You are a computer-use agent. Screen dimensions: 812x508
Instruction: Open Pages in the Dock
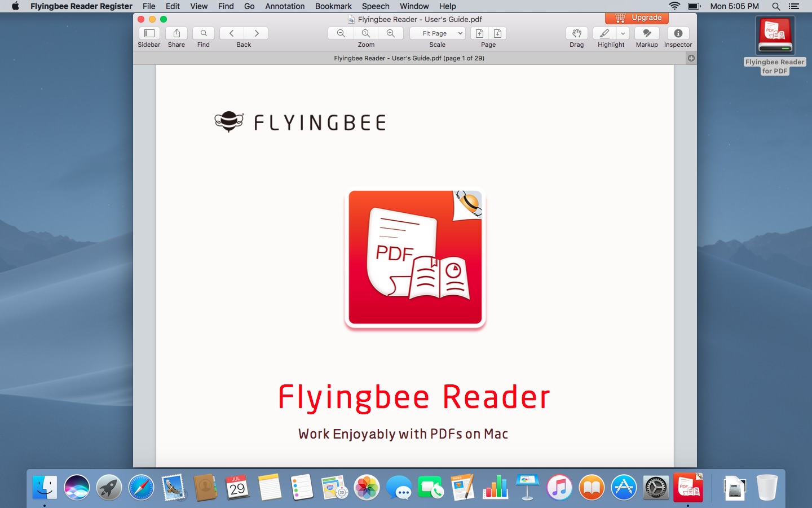tap(463, 488)
